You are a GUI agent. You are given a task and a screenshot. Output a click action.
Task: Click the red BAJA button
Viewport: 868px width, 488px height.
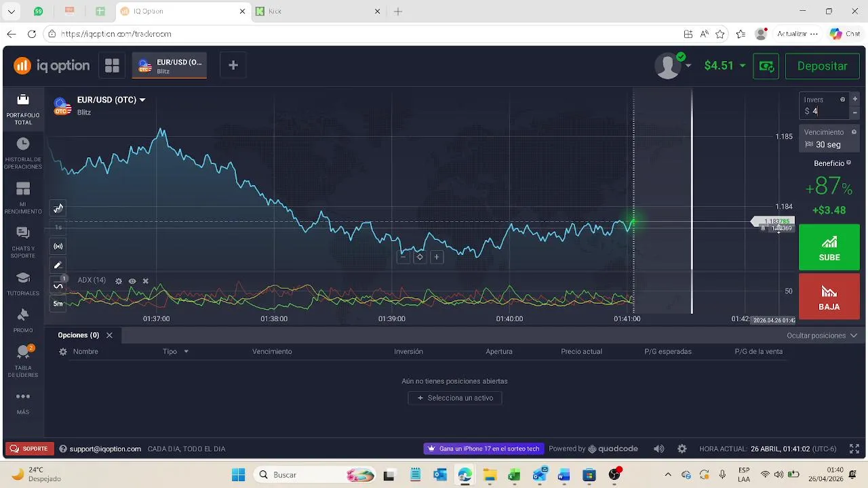click(829, 296)
